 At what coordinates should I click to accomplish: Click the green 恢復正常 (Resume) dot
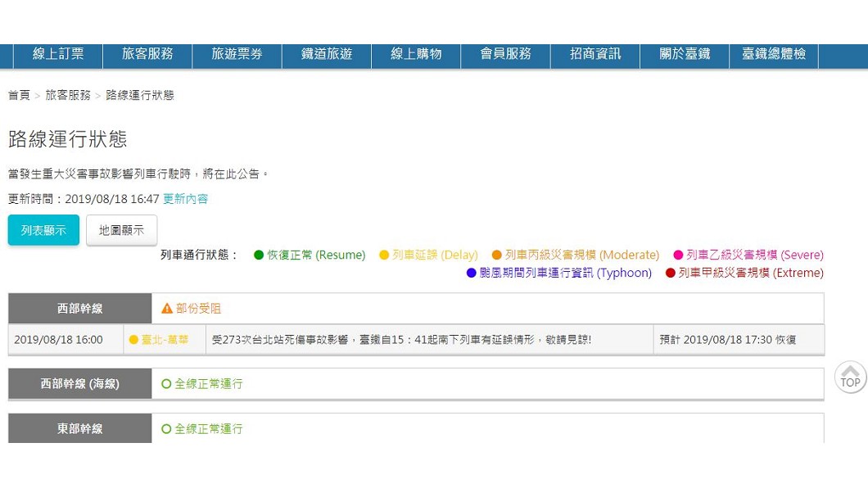coord(259,255)
